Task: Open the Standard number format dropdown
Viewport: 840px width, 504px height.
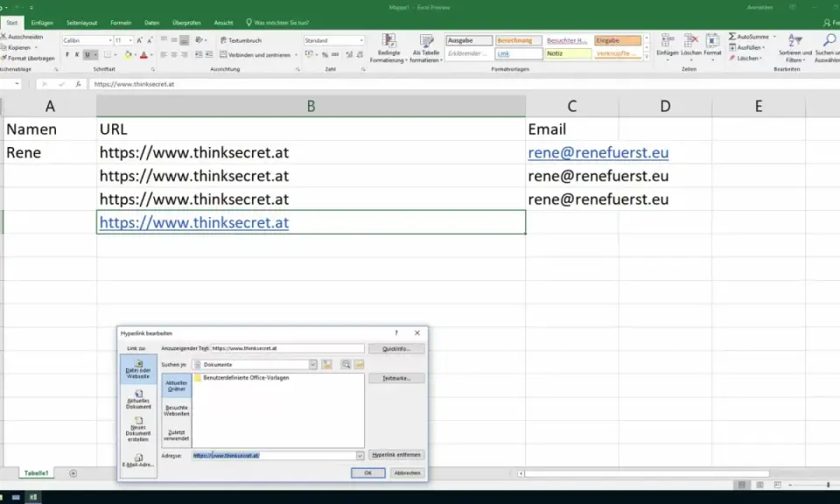Action: click(x=361, y=40)
